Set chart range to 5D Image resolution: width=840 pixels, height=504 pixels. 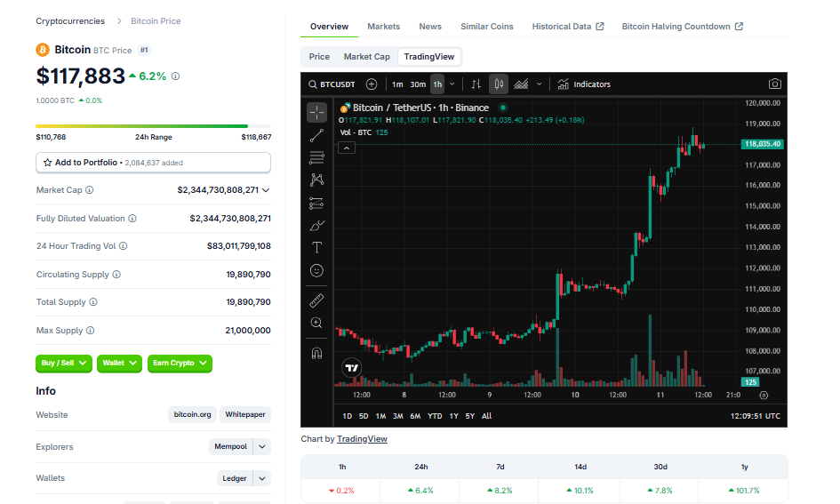pos(364,416)
